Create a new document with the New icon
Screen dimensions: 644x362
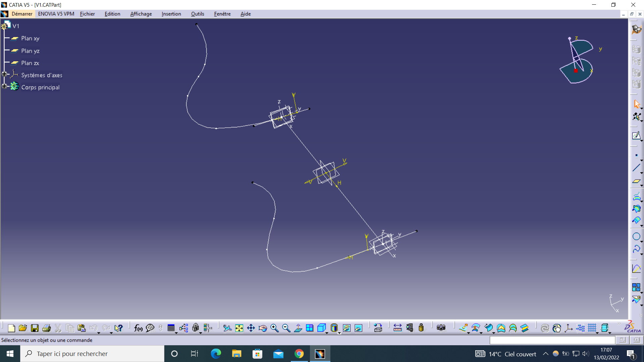tap(11, 328)
